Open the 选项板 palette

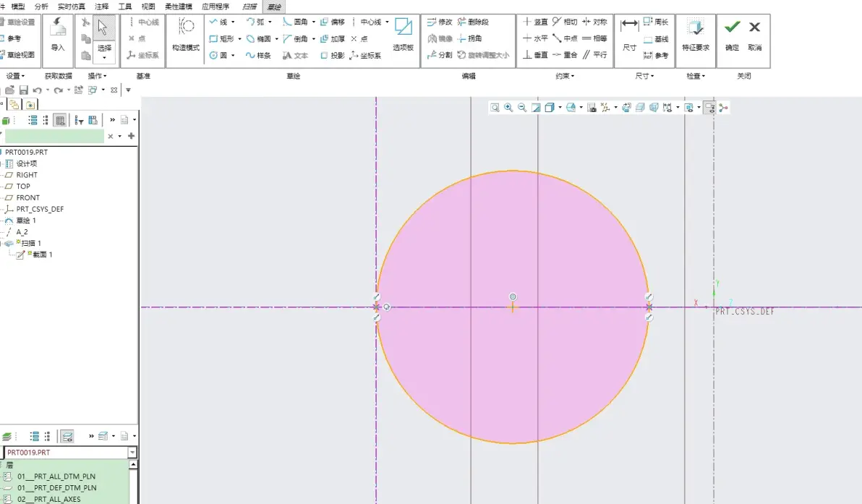[403, 35]
